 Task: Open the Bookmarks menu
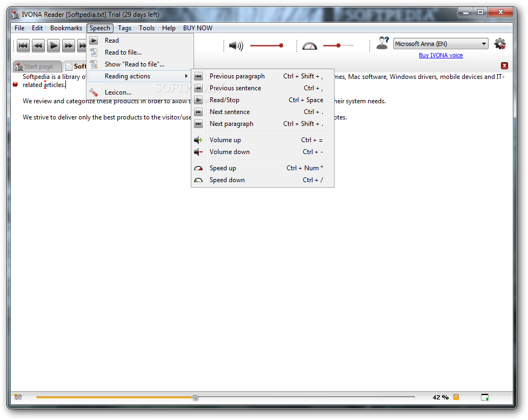click(x=66, y=28)
